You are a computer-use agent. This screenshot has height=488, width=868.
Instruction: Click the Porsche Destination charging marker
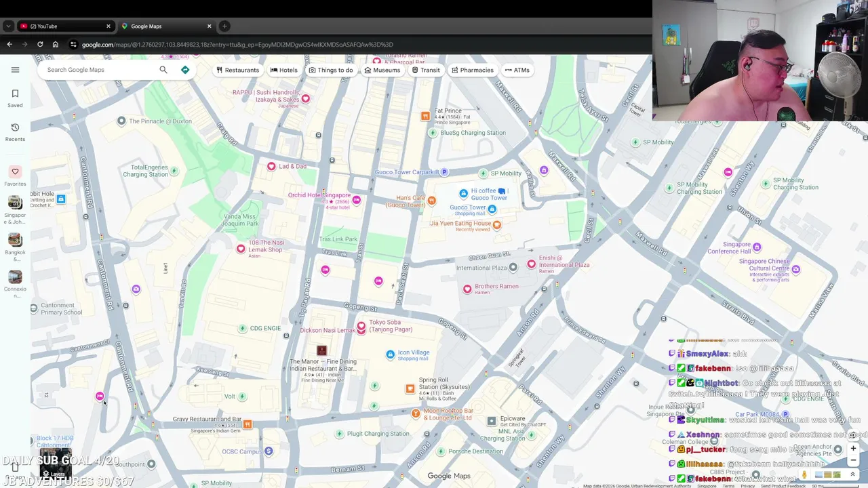441,451
